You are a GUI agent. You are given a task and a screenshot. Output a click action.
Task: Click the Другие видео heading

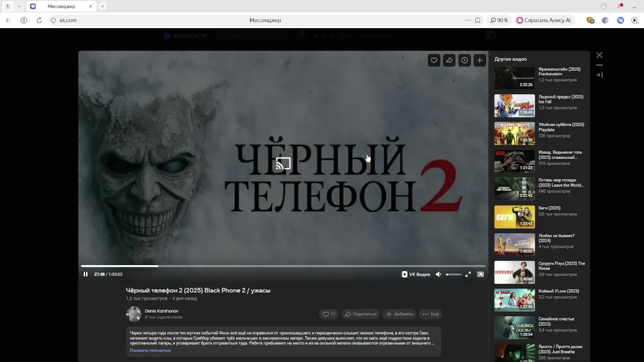click(x=510, y=59)
